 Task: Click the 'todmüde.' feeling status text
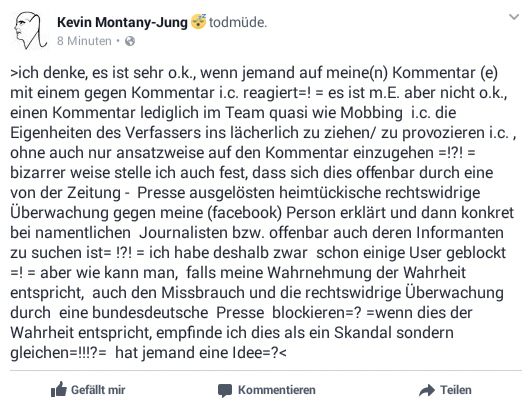(238, 22)
